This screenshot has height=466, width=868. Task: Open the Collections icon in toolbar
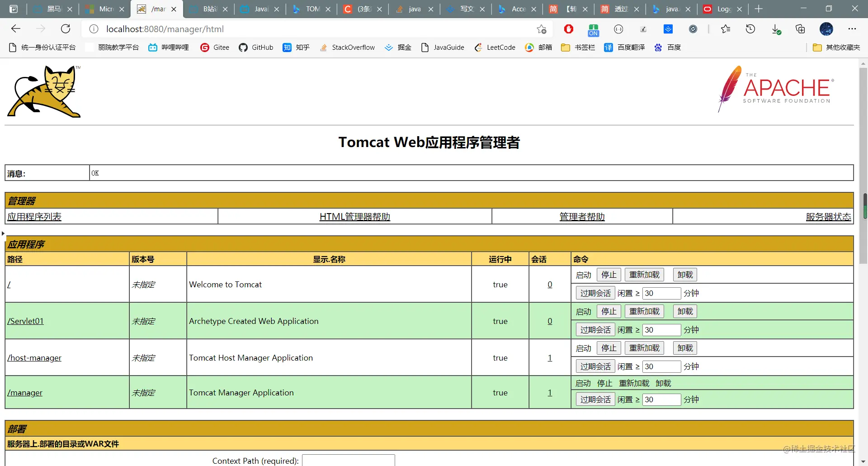coord(800,29)
